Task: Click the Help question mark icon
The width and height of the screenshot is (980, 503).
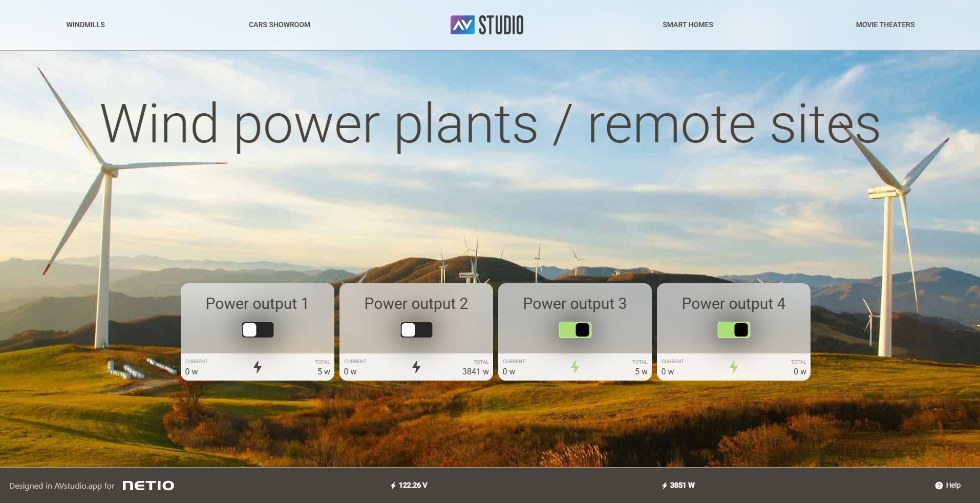Action: click(x=939, y=486)
